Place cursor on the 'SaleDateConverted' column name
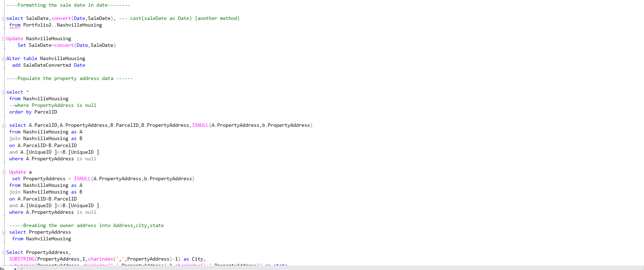Viewport: 644px width, 270px height. click(47, 65)
